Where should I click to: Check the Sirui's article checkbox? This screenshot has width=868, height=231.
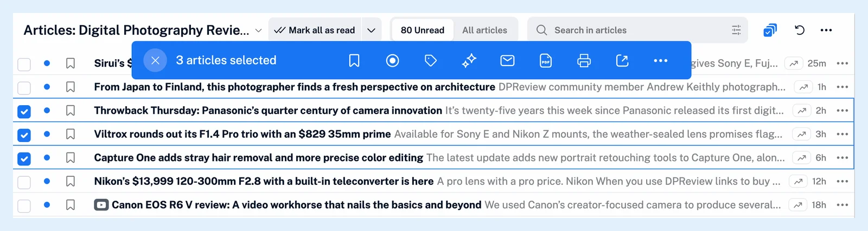click(x=24, y=65)
